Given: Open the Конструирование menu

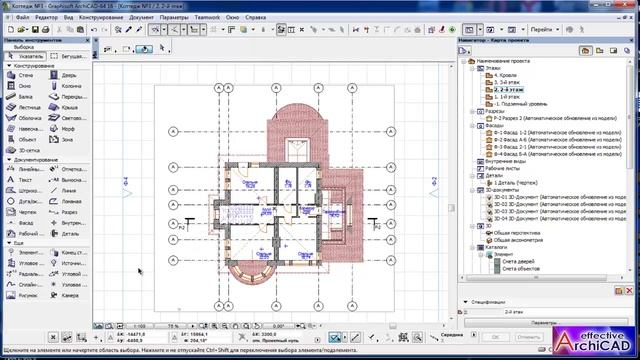Looking at the screenshot, I should pos(101,18).
